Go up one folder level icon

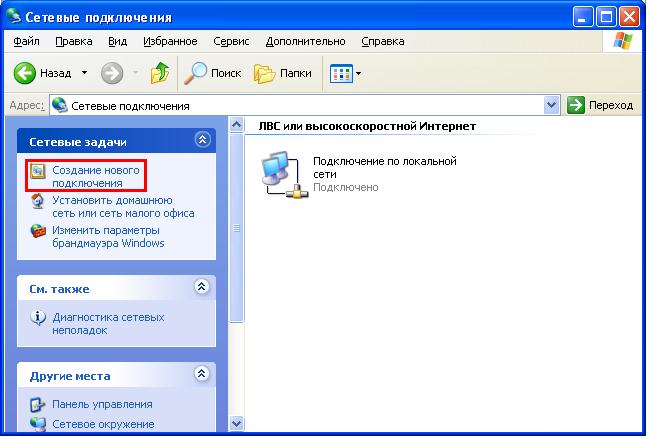coord(160,73)
